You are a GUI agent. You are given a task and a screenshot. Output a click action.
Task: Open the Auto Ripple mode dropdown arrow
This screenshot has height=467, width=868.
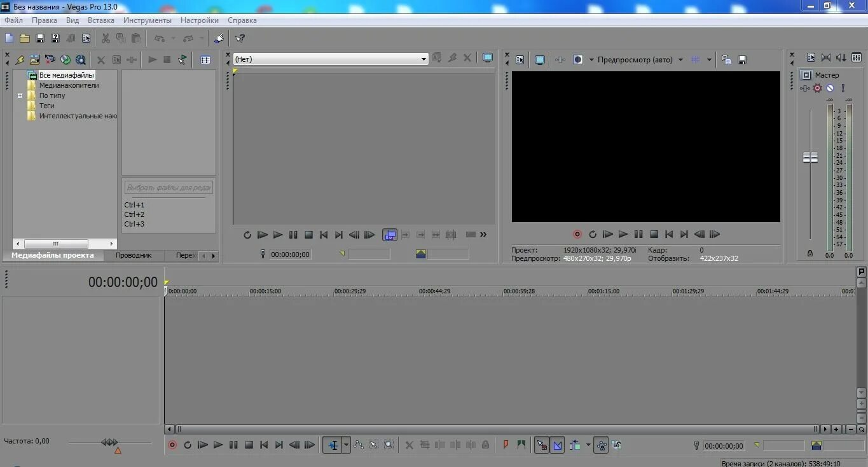click(588, 445)
